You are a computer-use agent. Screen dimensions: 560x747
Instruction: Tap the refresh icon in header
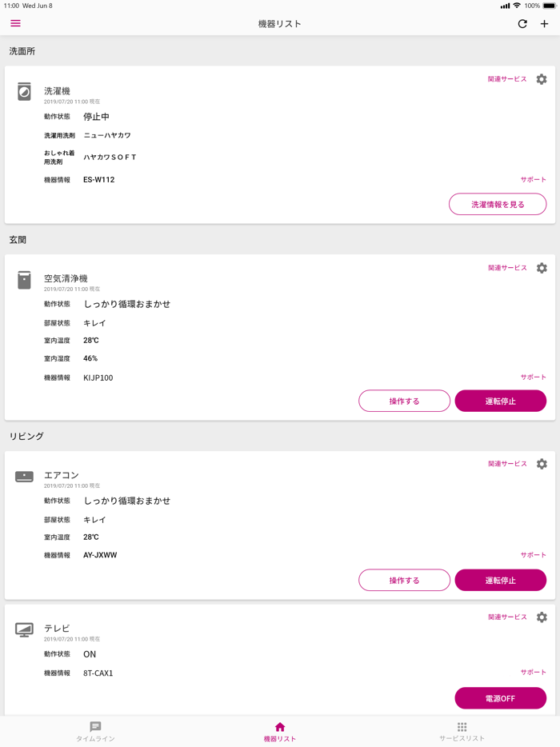click(x=522, y=24)
